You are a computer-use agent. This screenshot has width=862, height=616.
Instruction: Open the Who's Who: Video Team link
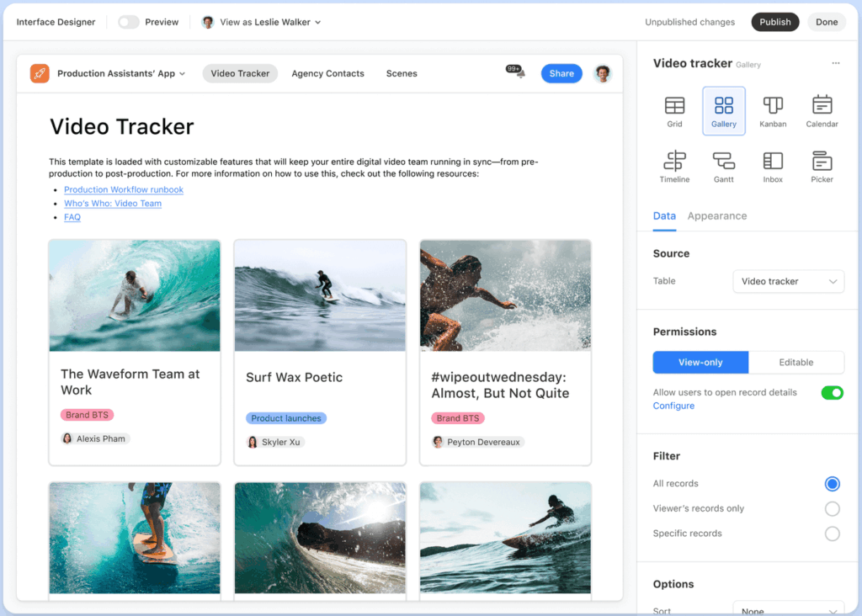pyautogui.click(x=113, y=204)
